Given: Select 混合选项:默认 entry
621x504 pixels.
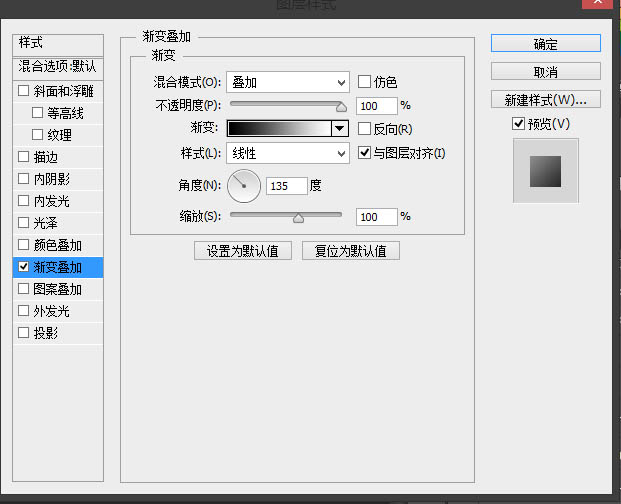Looking at the screenshot, I should pyautogui.click(x=58, y=67).
